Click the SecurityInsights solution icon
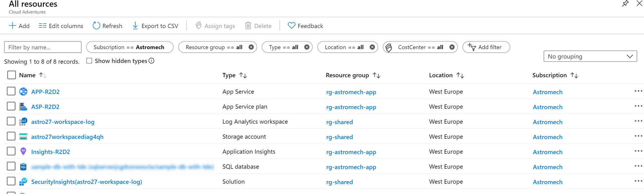This screenshot has width=644, height=194. pos(23,182)
